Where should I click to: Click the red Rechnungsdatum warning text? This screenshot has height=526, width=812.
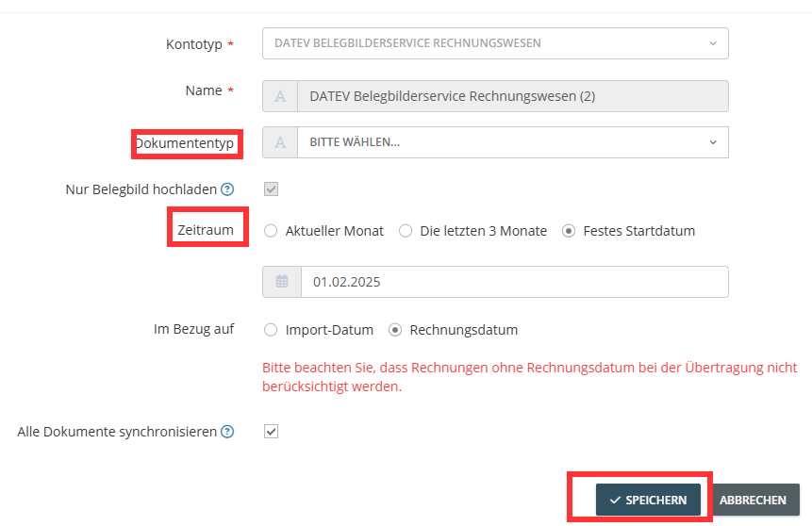[529, 377]
